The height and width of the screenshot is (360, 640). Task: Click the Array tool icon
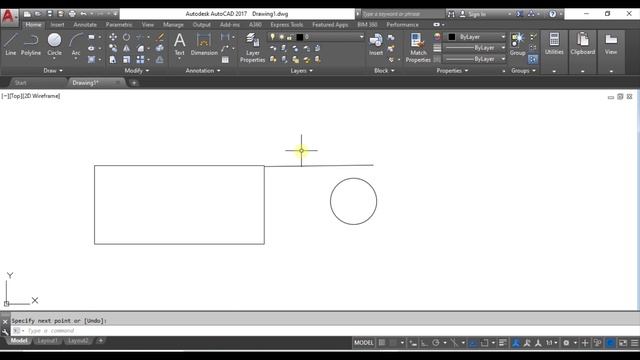[x=140, y=60]
